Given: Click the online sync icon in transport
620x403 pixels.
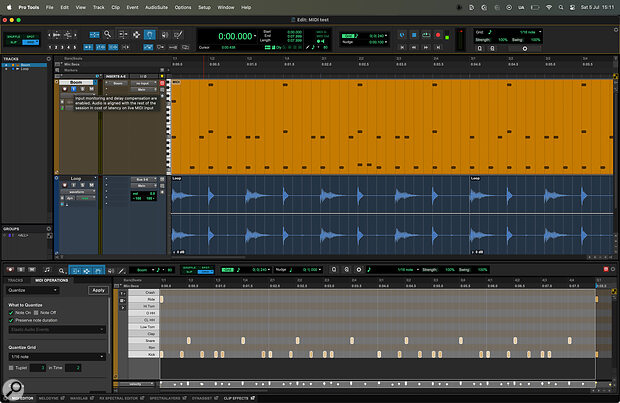Looking at the screenshot, I should point(402,35).
